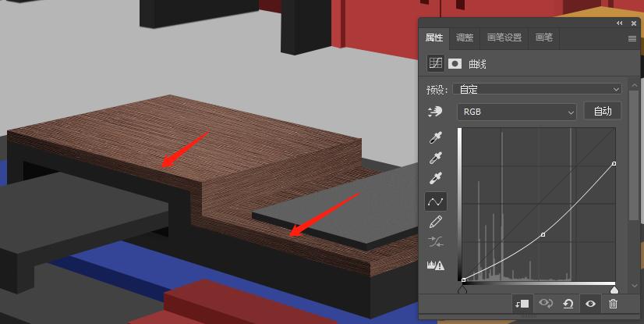Screen dimensions: 644x324
Task: Open the RGB channel dropdown
Action: pyautogui.click(x=516, y=112)
